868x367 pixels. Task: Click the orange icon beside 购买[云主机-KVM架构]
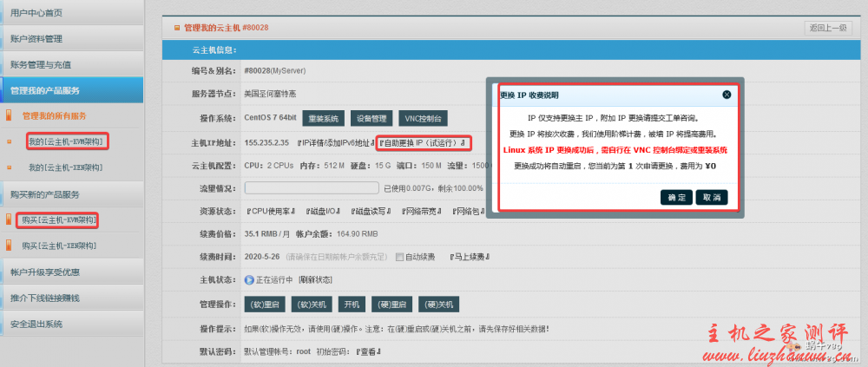pyautogui.click(x=10, y=220)
